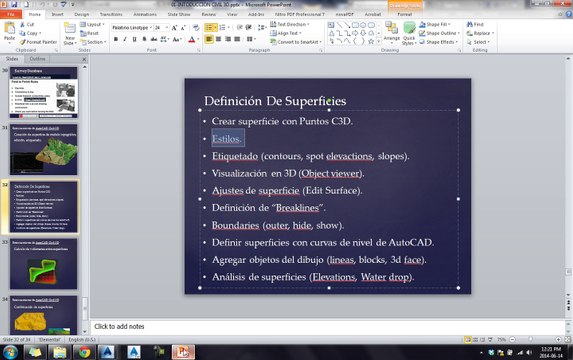Screen dimensions: 573x360
Task: Decrease the list indent level
Action: pos(240,27)
